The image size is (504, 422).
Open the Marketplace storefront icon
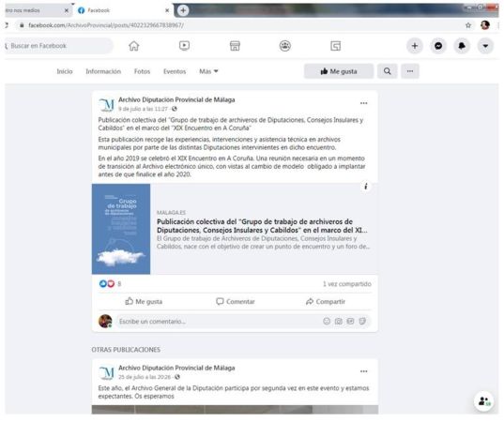pos(235,46)
